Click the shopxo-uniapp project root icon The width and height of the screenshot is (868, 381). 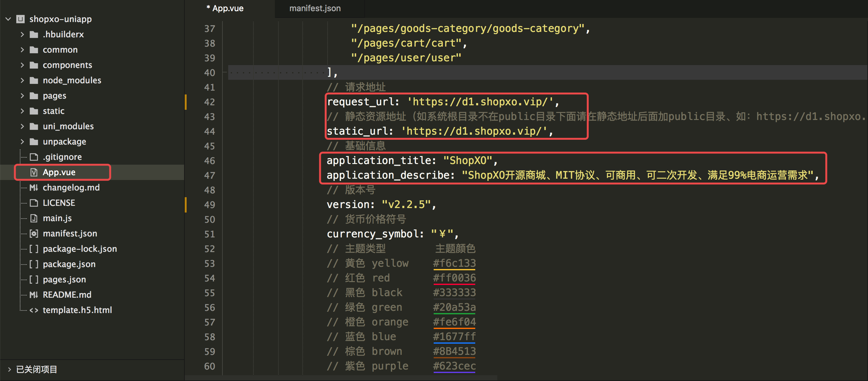click(x=20, y=19)
